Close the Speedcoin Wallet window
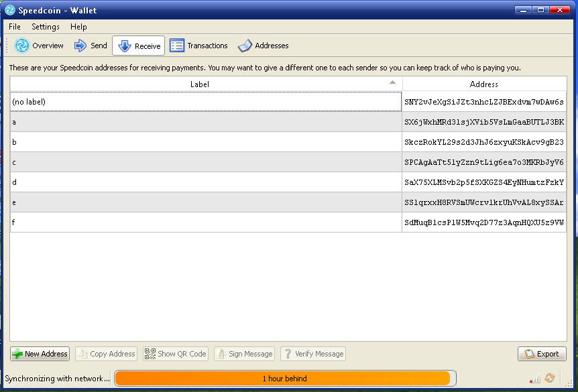 point(560,10)
